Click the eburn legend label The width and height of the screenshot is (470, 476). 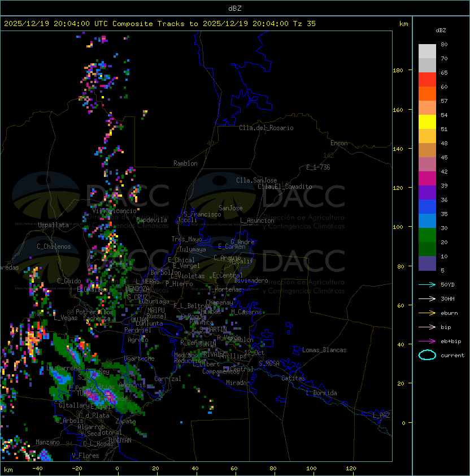coord(449,313)
